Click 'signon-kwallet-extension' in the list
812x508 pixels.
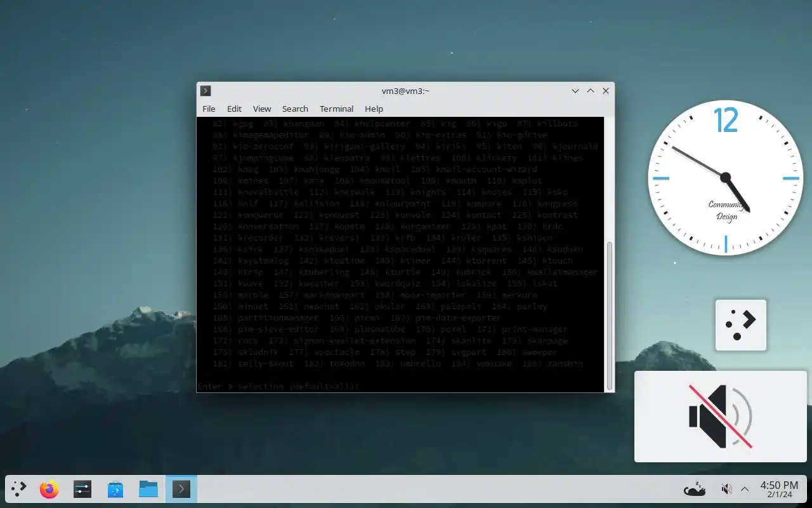(x=354, y=340)
